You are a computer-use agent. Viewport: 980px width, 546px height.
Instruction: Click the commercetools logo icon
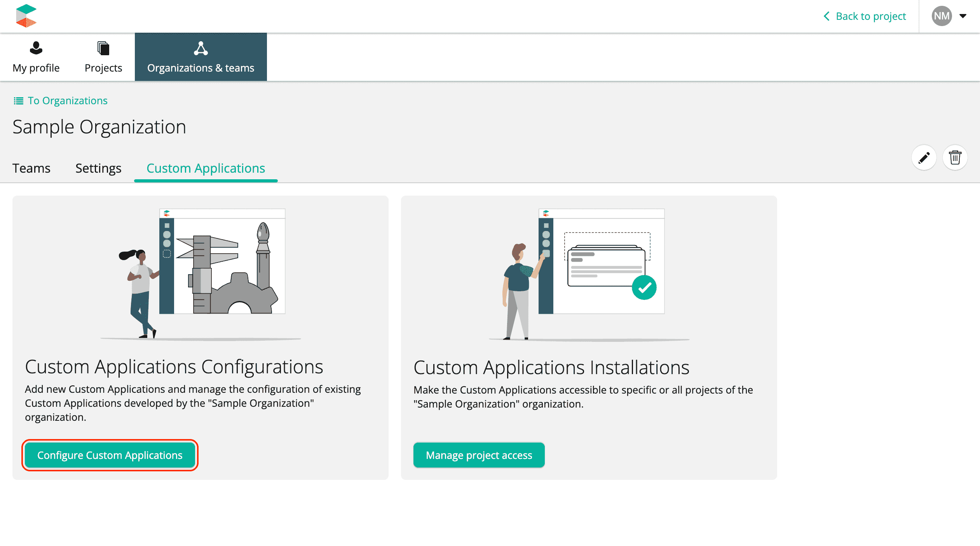(x=26, y=16)
